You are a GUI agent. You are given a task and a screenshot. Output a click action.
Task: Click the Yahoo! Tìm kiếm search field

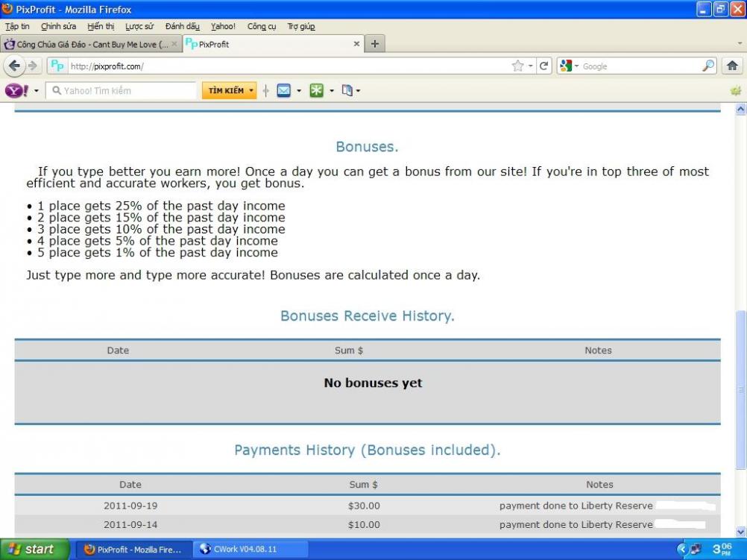point(121,90)
